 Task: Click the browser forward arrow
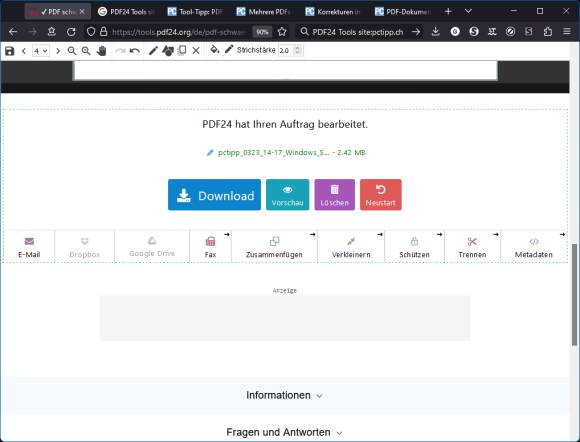33,32
